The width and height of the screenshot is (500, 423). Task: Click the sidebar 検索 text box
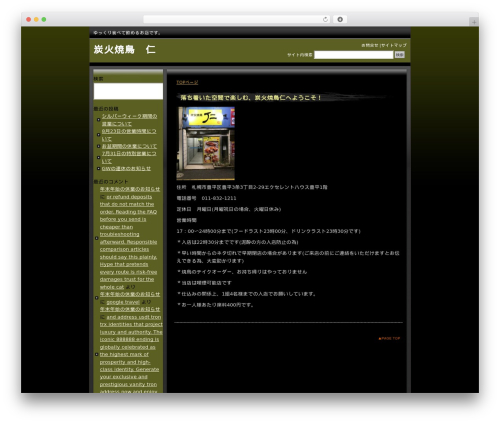[128, 91]
